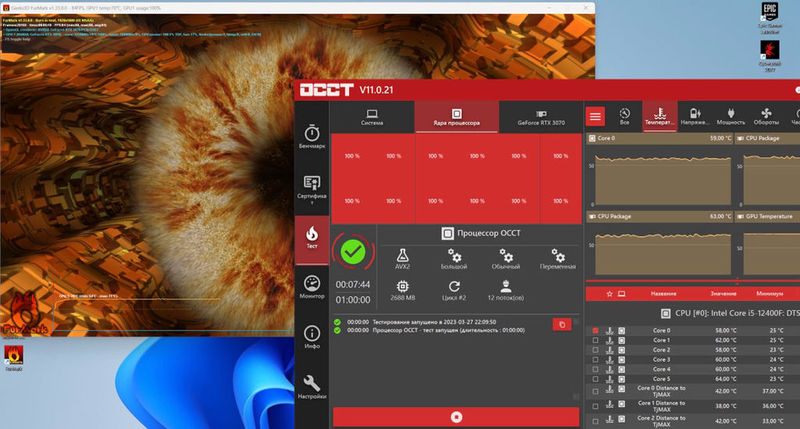Open Epic Games Launcher desktop shortcut

[770, 18]
